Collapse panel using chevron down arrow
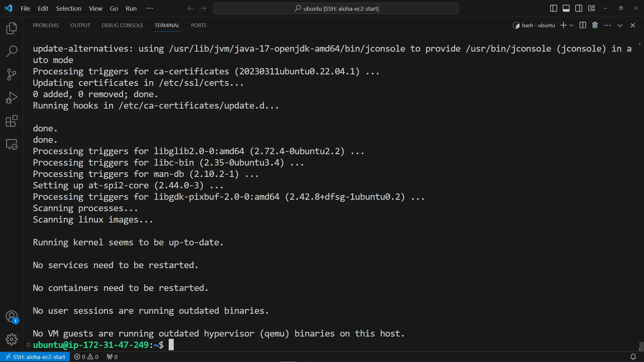Viewport: 644px width, 362px height. click(x=620, y=25)
